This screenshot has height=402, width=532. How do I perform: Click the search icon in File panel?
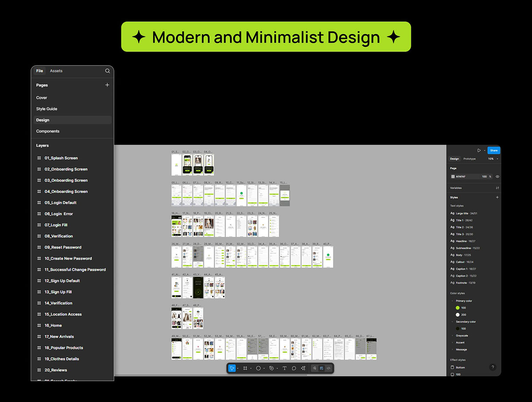[x=107, y=71]
